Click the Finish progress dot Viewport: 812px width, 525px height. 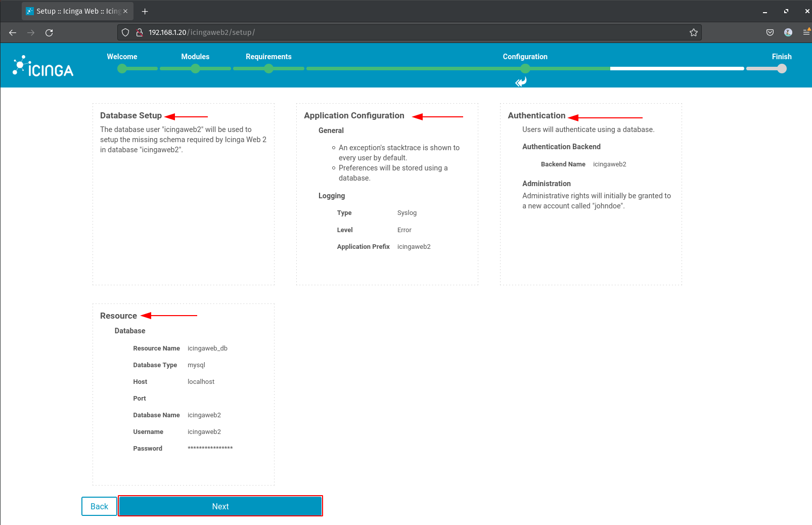point(782,69)
